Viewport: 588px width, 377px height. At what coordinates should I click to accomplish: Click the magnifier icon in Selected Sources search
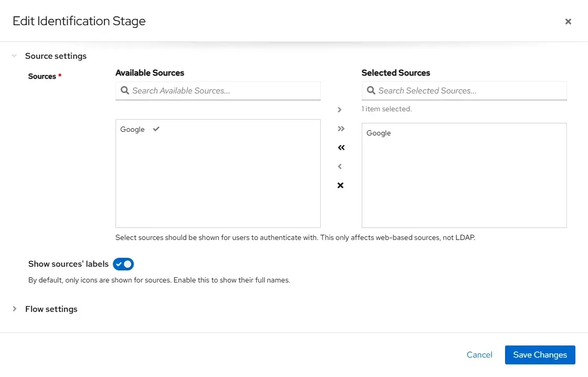(371, 90)
